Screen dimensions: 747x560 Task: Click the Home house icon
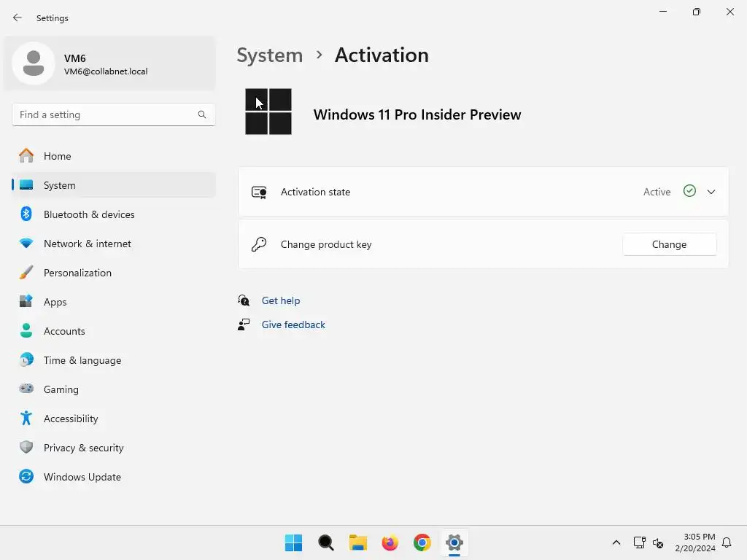pyautogui.click(x=26, y=156)
